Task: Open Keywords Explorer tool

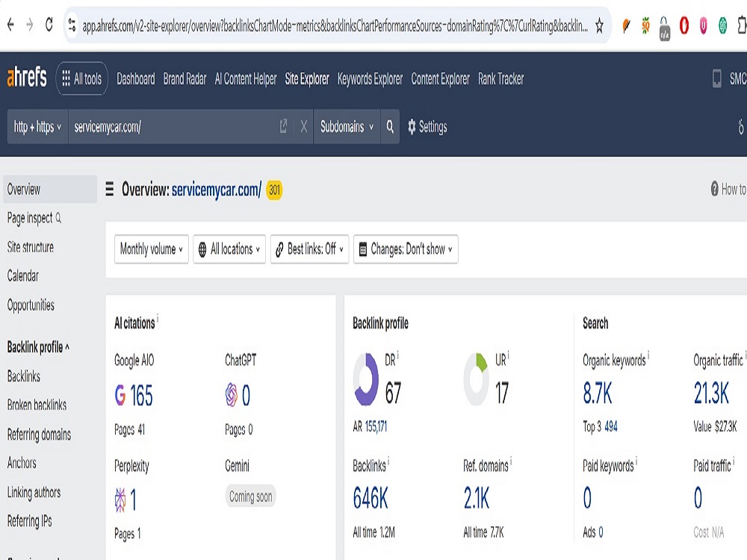Action: click(371, 78)
